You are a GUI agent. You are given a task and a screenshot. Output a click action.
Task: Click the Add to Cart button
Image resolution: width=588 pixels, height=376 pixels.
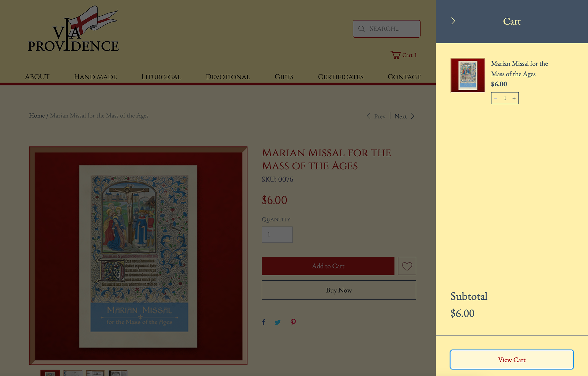tap(328, 266)
